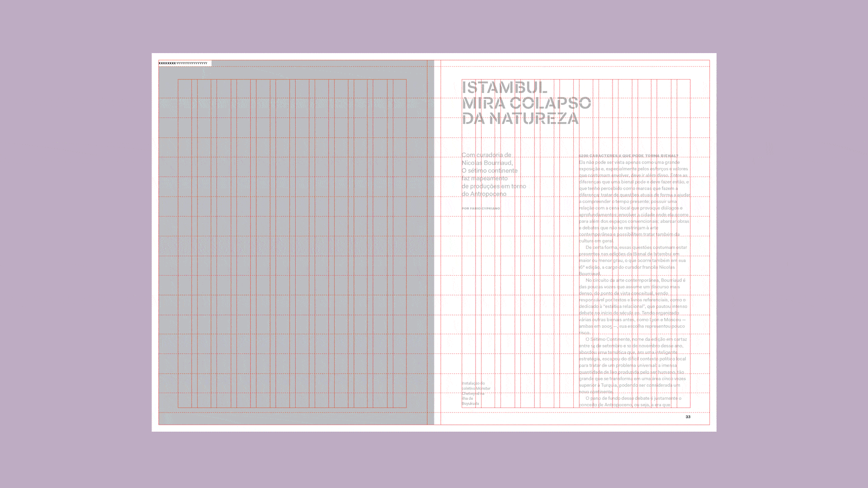The image size is (868, 488).
Task: Click the paragraph starting 'De certa forma'
Action: 633,248
